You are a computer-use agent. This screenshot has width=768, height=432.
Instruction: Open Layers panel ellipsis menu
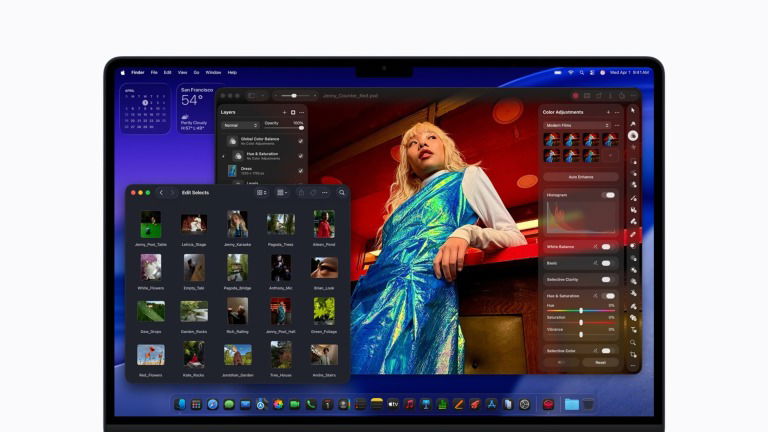302,112
